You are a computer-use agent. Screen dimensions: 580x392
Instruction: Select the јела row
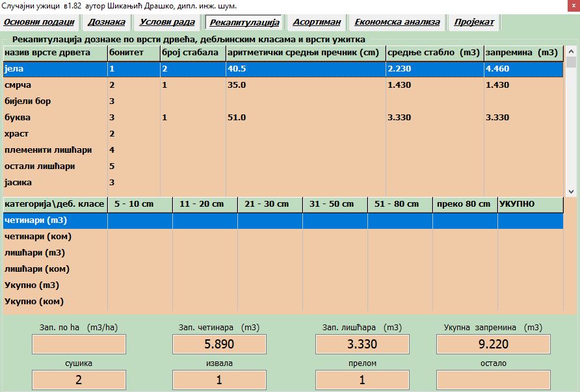point(283,69)
